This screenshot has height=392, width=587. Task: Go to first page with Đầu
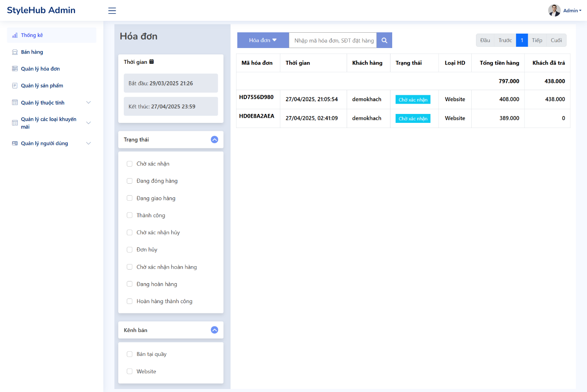(485, 40)
